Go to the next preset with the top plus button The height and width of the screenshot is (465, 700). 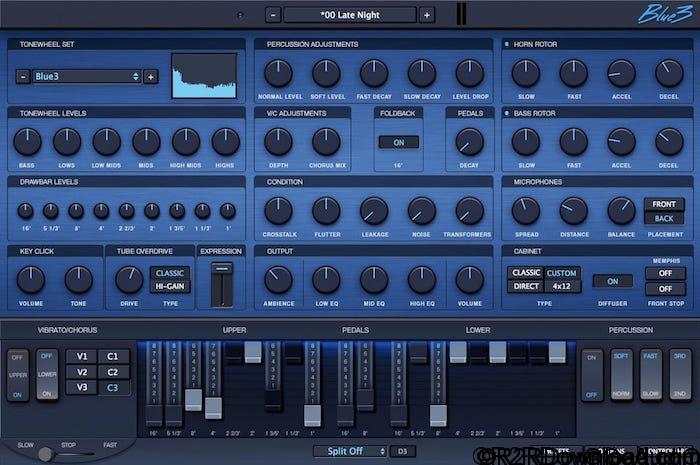tap(426, 15)
